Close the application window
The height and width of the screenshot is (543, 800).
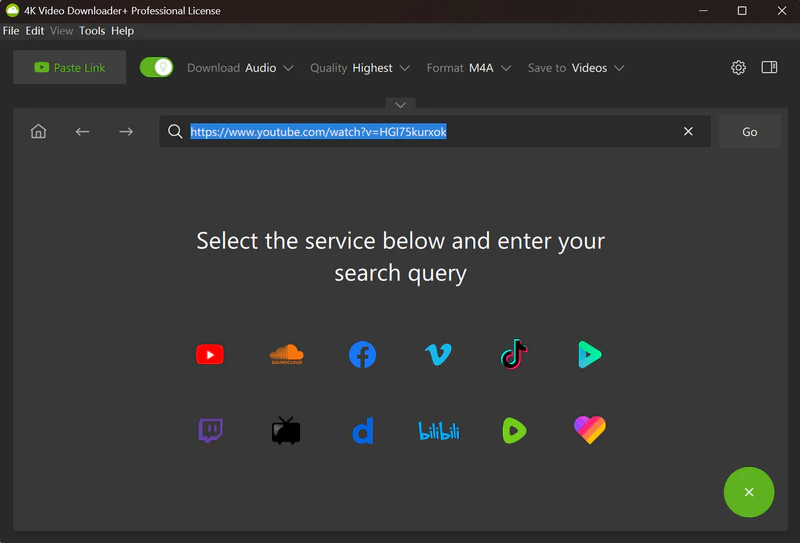click(782, 11)
